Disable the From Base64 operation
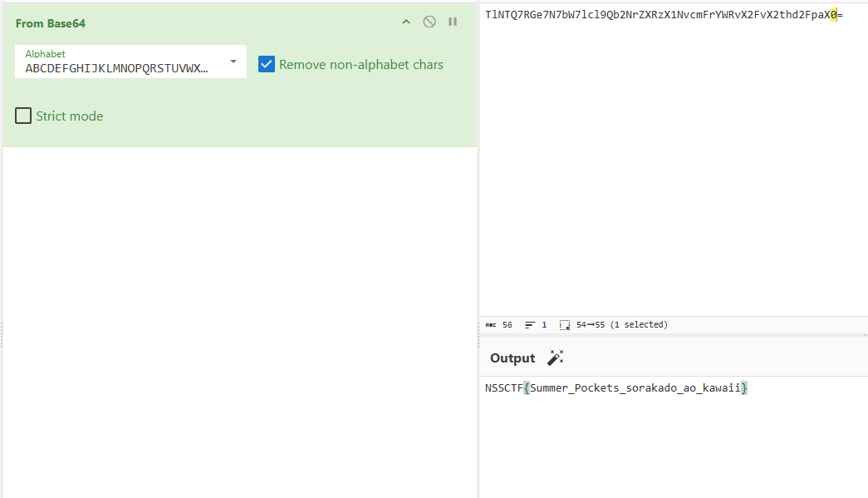This screenshot has height=498, width=868. [x=429, y=22]
